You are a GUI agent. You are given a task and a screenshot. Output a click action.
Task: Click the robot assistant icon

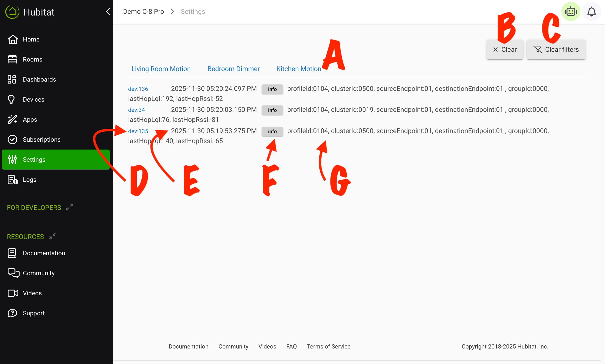point(571,11)
